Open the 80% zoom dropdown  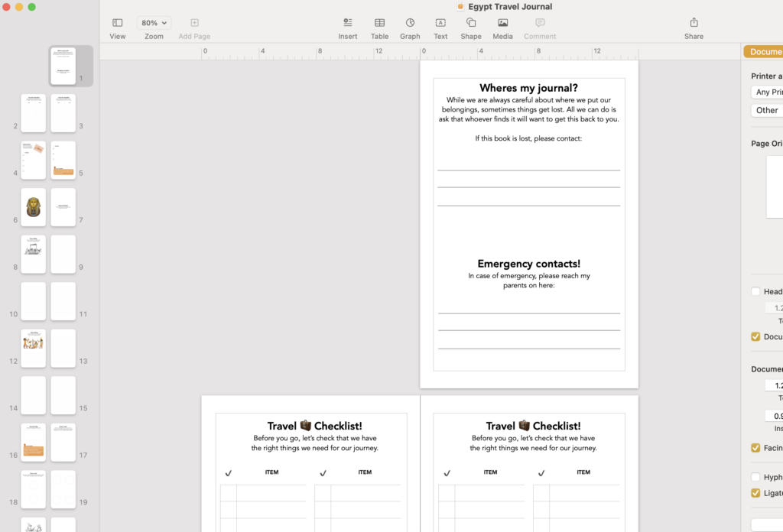(154, 23)
